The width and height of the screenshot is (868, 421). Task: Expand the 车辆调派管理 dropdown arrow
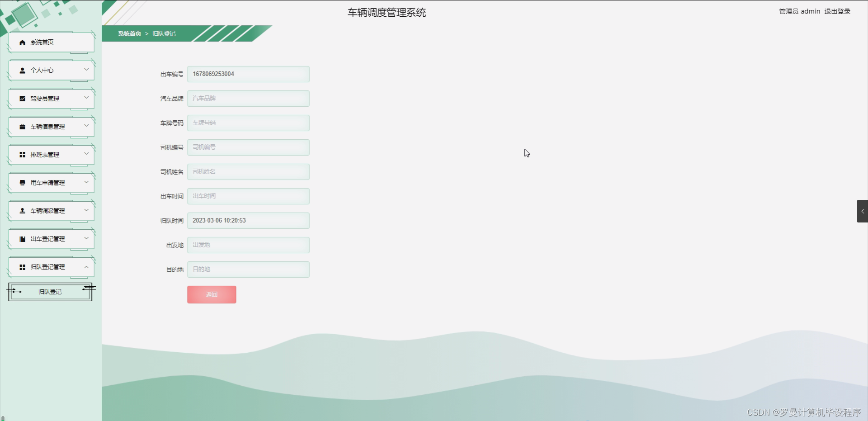(86, 211)
